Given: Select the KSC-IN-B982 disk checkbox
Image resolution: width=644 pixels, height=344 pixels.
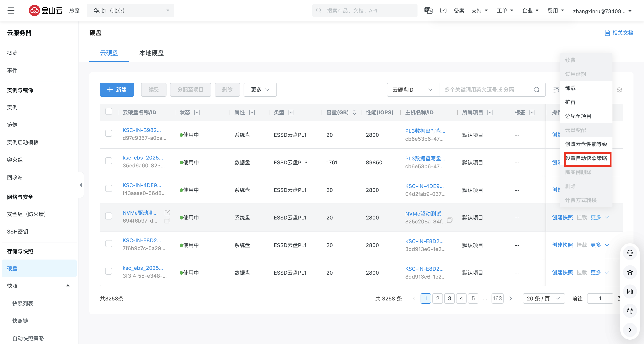Looking at the screenshot, I should point(108,133).
